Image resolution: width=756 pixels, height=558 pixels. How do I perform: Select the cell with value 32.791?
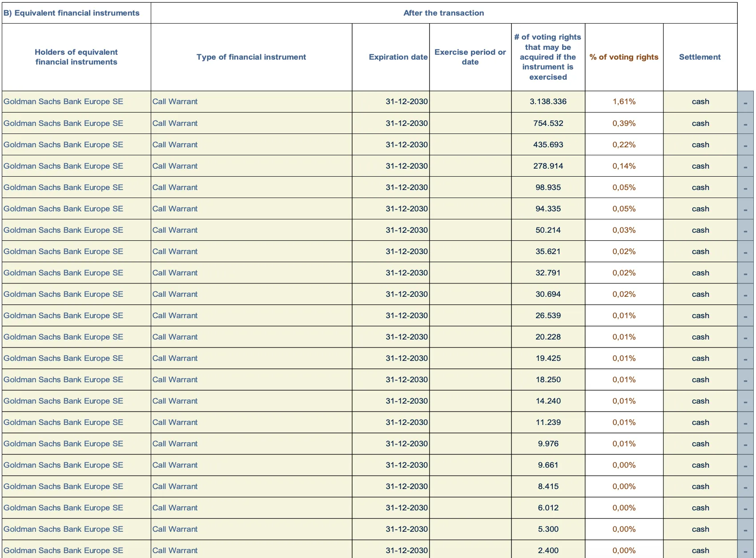[548, 273]
